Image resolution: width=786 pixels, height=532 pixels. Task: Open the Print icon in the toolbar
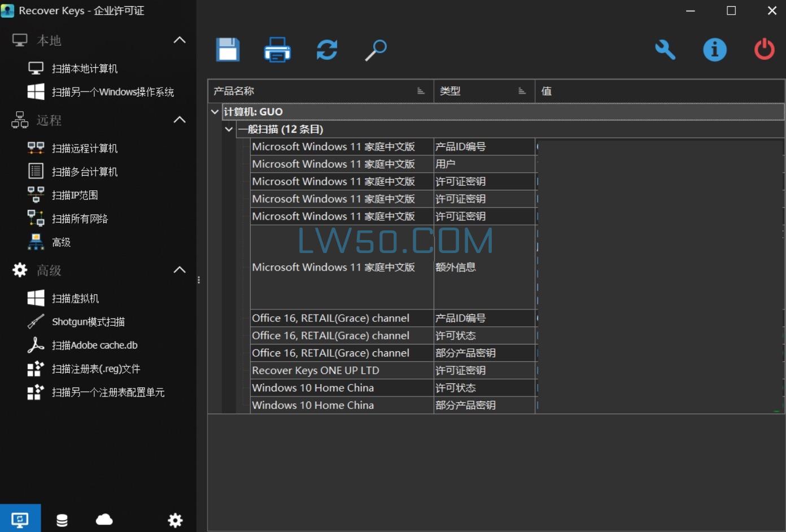[277, 50]
